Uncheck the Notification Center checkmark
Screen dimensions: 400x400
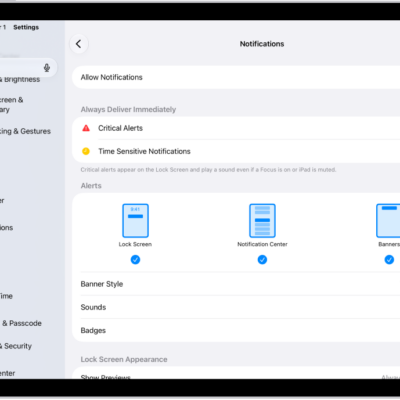(262, 260)
